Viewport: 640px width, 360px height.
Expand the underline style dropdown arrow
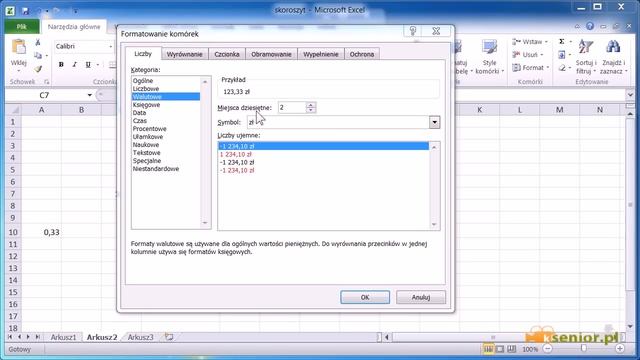click(98, 64)
